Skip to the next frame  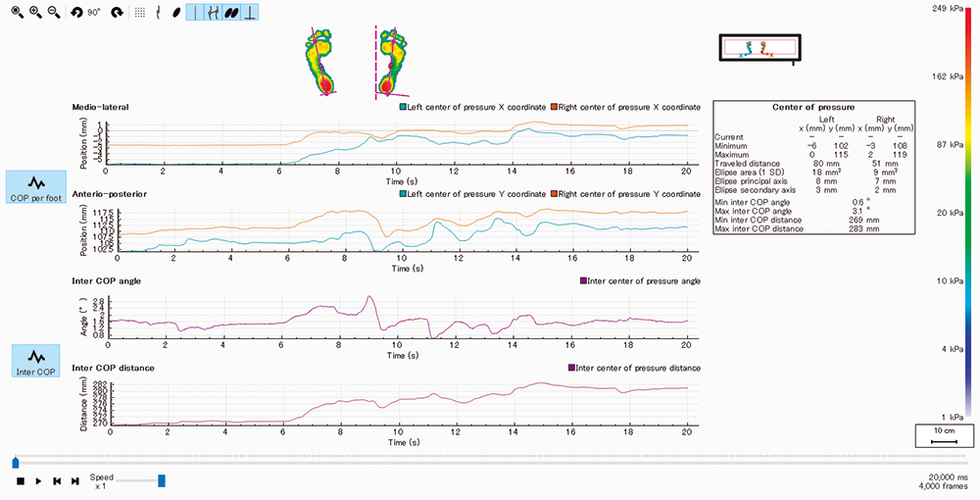pos(75,481)
